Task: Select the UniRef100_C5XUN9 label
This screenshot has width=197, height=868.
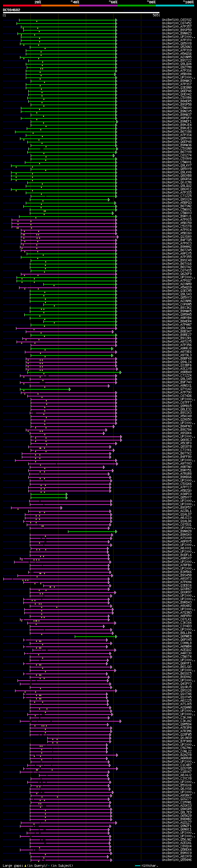Action: (177, 149)
